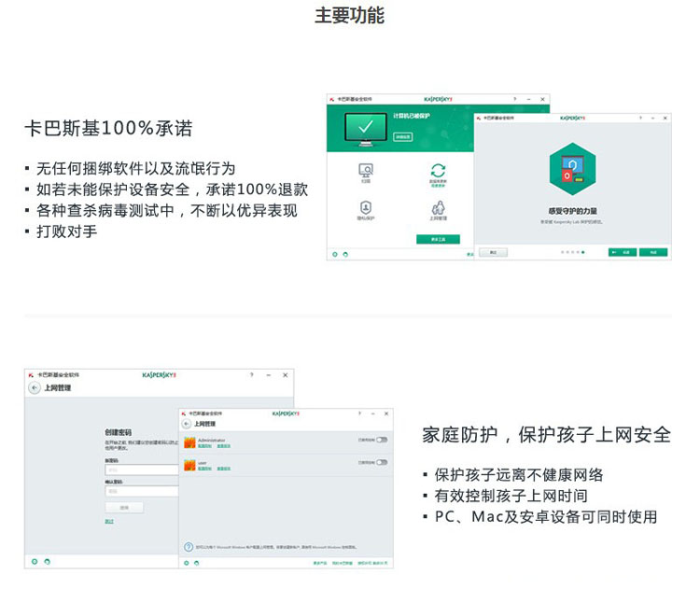The width and height of the screenshot is (700, 603).
Task: Click the hexagonal protection graphic in welcome window
Action: [x=572, y=169]
